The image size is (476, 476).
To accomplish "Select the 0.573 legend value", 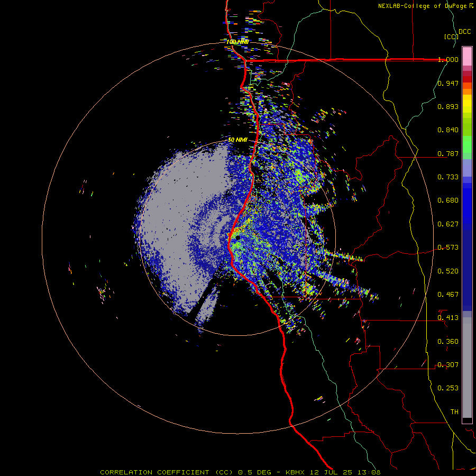I will coord(448,248).
